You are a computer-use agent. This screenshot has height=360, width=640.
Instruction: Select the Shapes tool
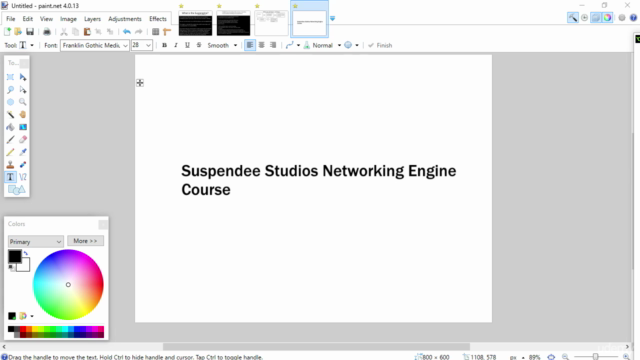17,190
